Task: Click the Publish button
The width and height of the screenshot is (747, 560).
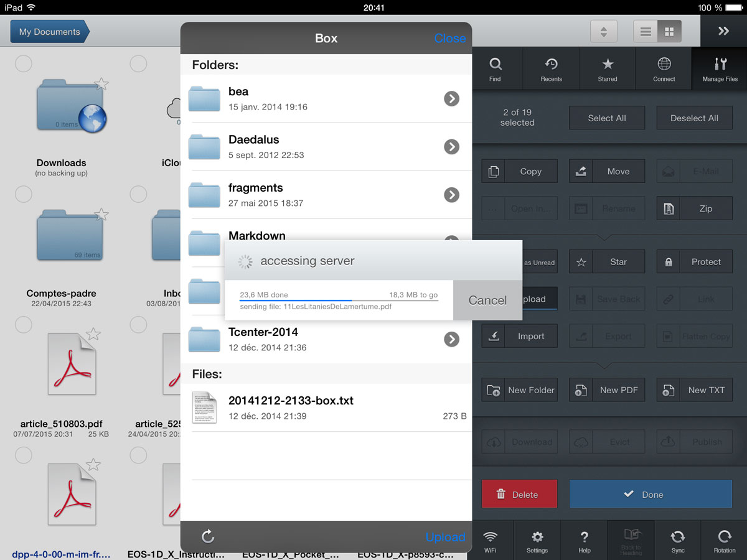Action: click(x=694, y=442)
